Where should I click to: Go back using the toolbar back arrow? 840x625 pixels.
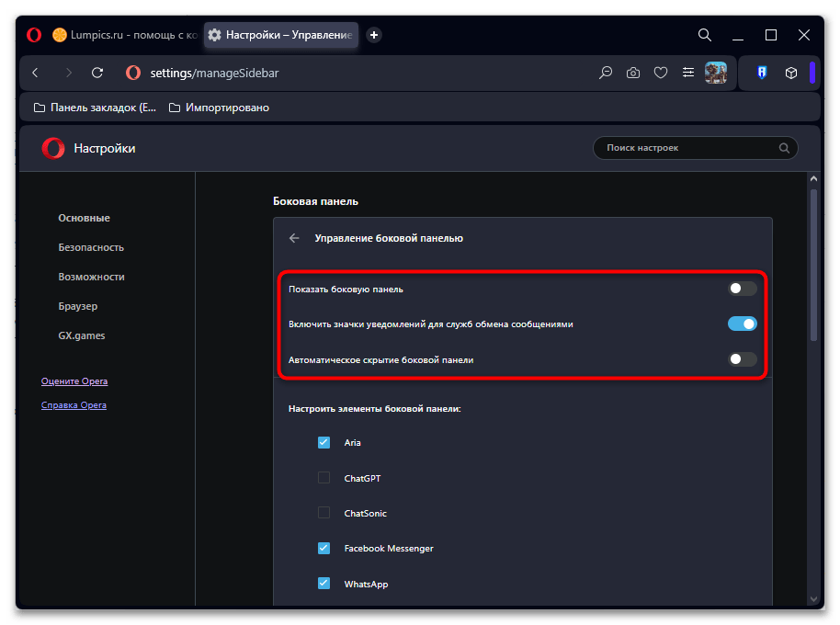point(35,73)
